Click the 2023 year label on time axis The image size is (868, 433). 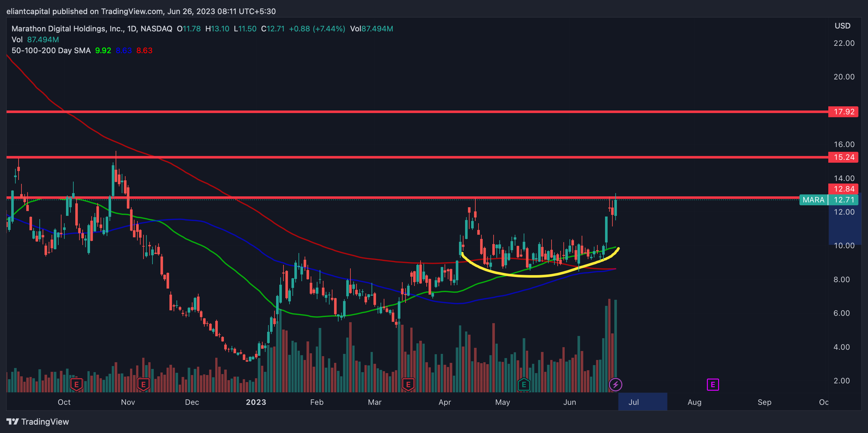pyautogui.click(x=256, y=402)
